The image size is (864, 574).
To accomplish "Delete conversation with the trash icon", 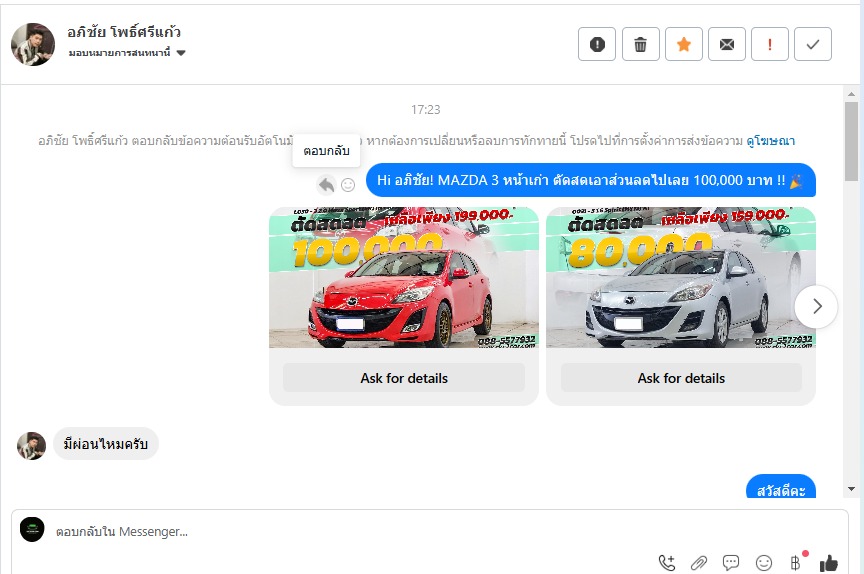I will 640,44.
